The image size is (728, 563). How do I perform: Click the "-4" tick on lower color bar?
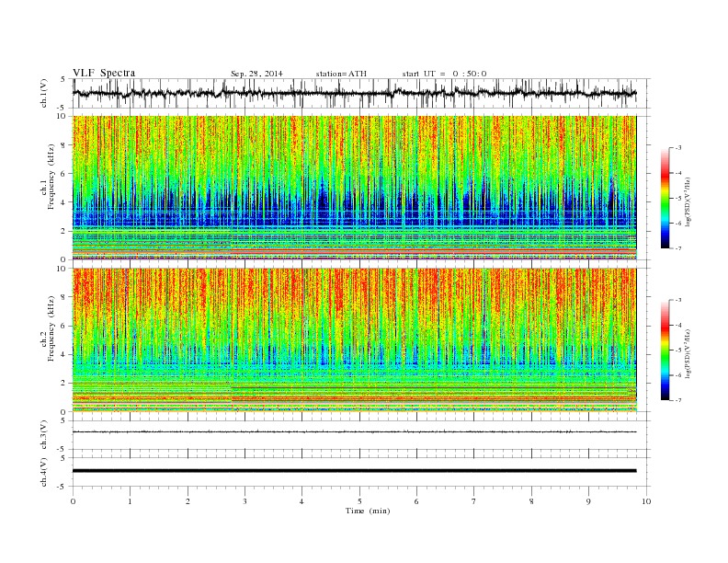[x=678, y=325]
